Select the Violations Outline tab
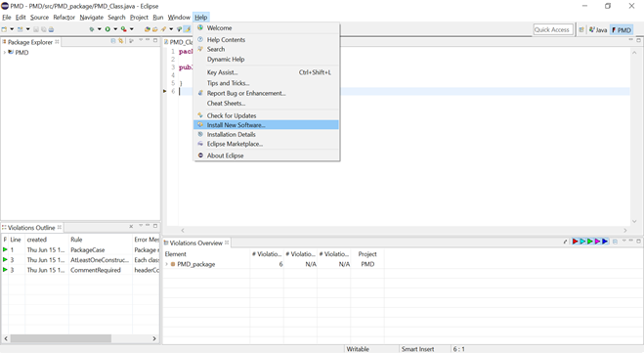This screenshot has height=354, width=644. [31, 228]
